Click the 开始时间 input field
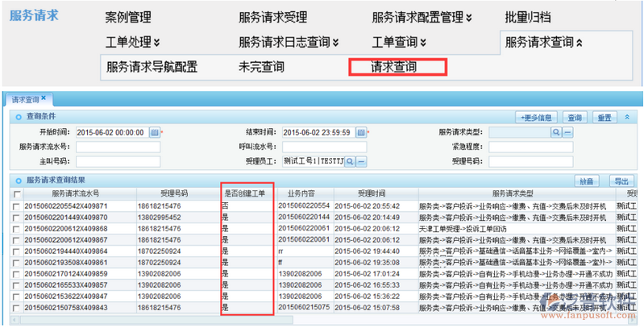644x328 pixels. pos(113,133)
